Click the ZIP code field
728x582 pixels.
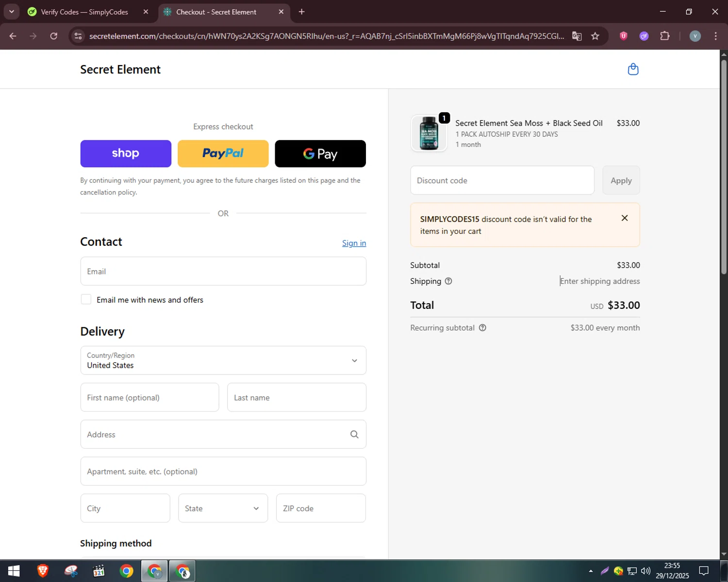(321, 508)
